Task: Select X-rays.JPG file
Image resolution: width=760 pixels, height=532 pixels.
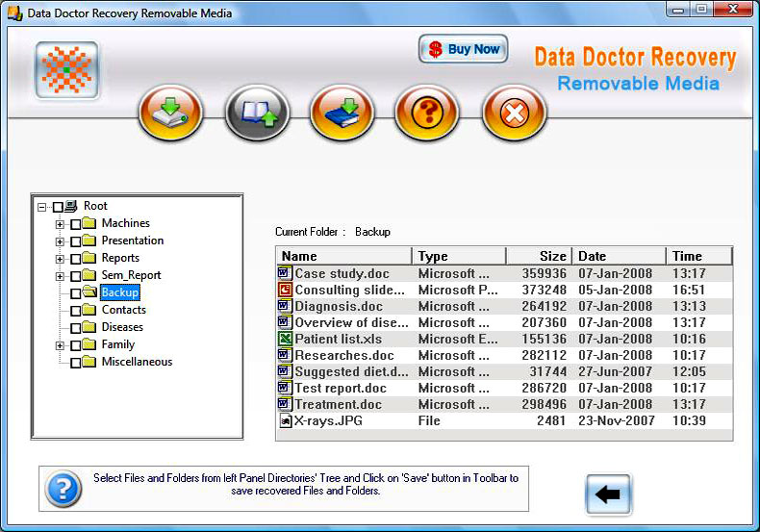Action: pyautogui.click(x=504, y=420)
